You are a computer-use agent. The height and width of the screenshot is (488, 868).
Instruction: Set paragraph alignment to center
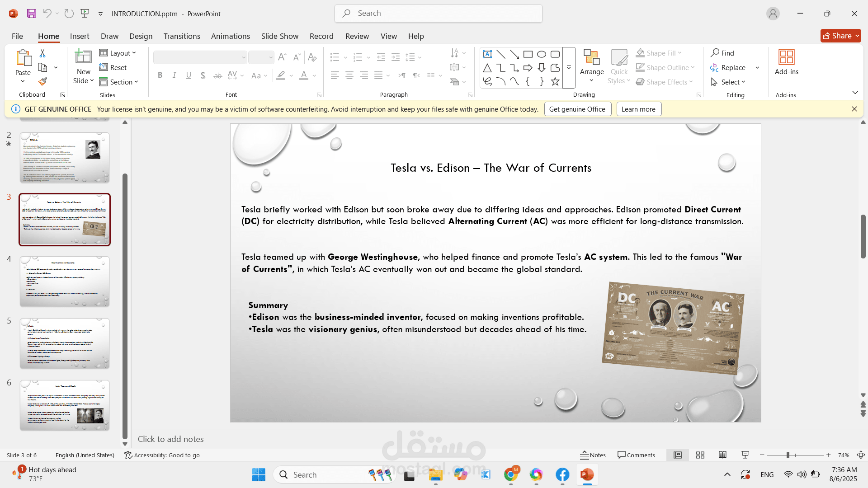(x=349, y=75)
